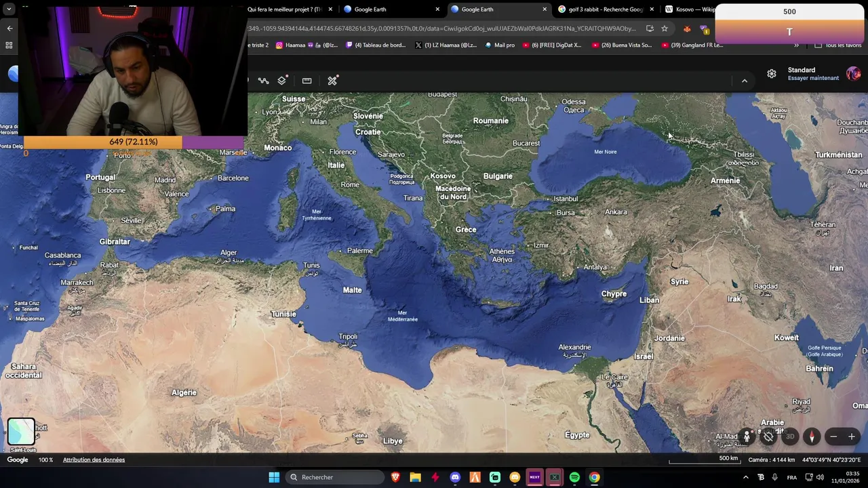The height and width of the screenshot is (488, 868).
Task: Open FREE DigDat YouTube bookmark
Action: click(x=551, y=45)
